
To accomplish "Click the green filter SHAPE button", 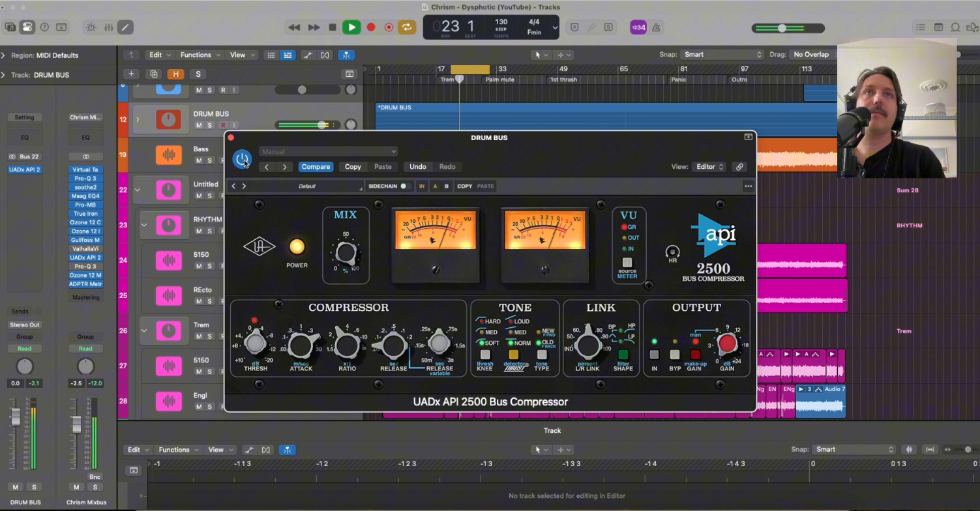I will tap(623, 355).
